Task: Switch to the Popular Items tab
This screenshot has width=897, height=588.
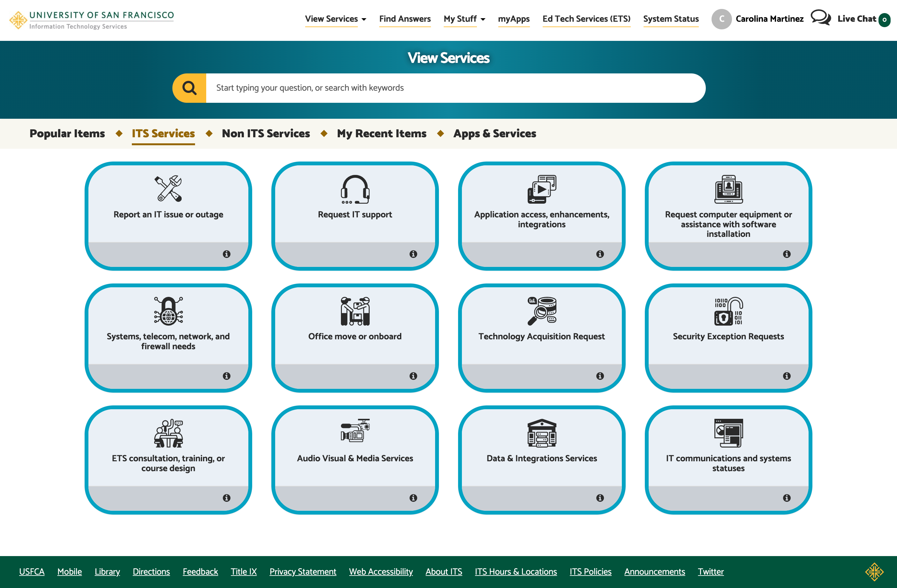Action: pos(67,133)
